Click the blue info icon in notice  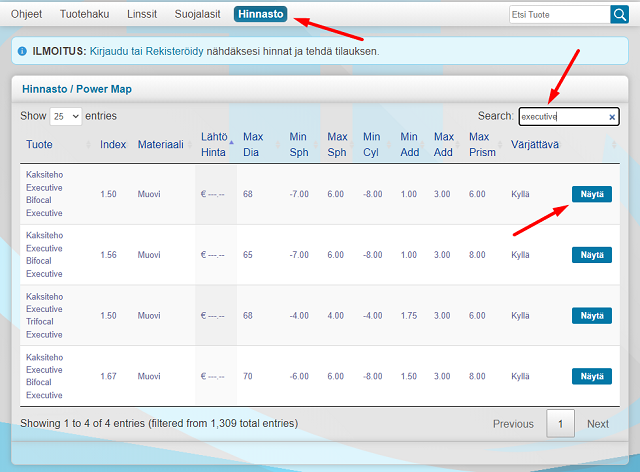22,50
